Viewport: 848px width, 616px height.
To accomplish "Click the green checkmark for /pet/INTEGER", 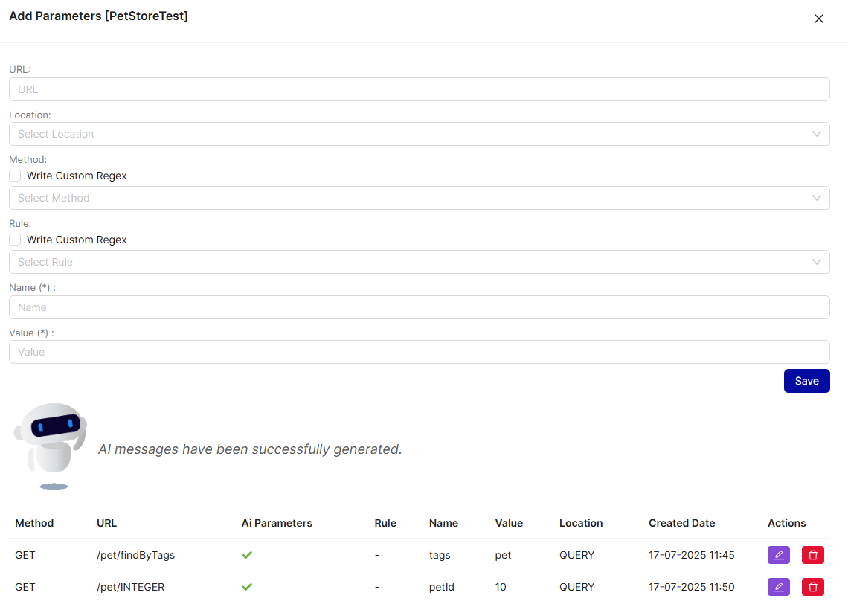I will tap(247, 587).
